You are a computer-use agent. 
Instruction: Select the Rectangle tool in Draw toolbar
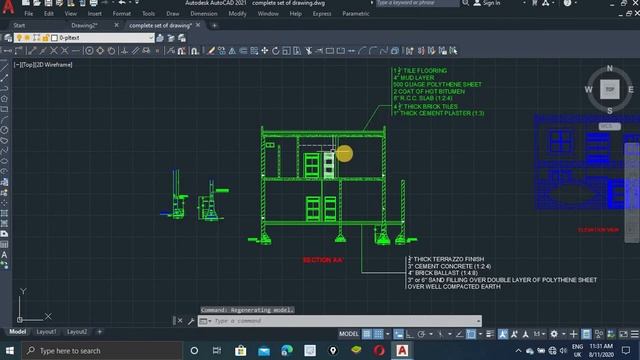click(x=4, y=109)
